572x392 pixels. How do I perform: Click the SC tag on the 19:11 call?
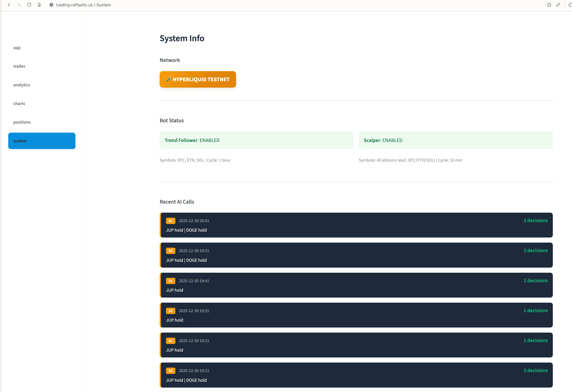[x=171, y=371]
